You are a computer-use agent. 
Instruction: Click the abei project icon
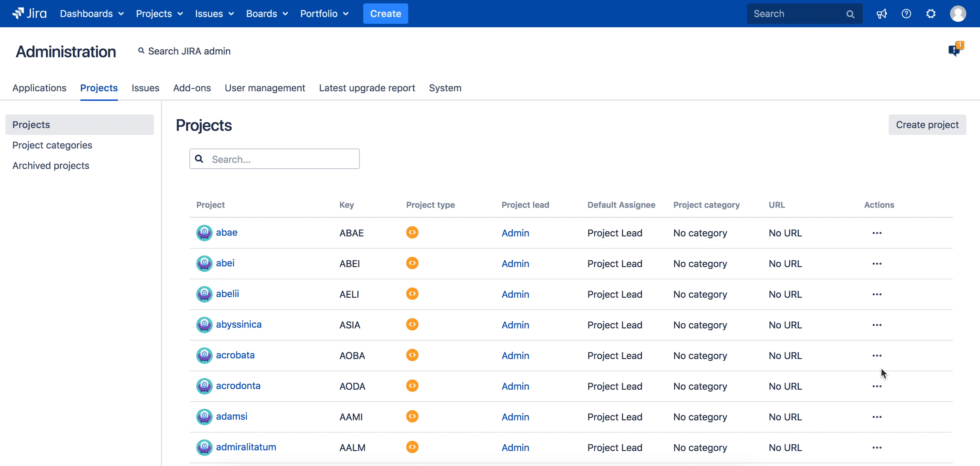click(202, 263)
